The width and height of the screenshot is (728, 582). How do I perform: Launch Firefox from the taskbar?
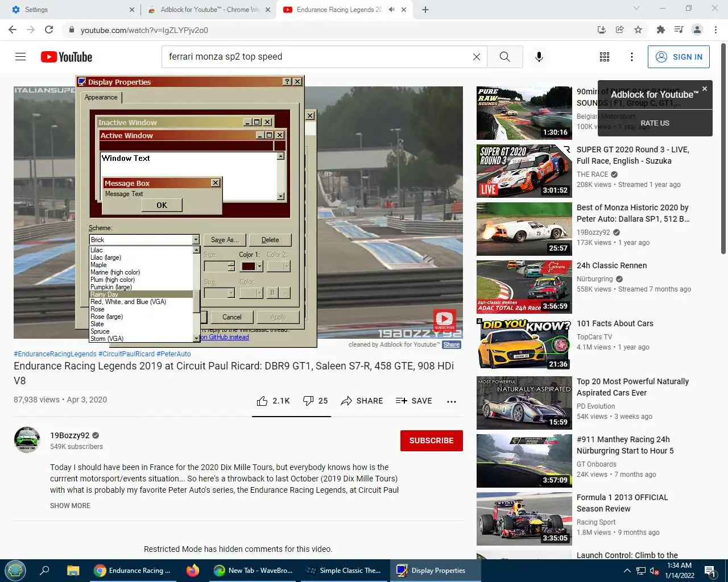click(x=193, y=570)
